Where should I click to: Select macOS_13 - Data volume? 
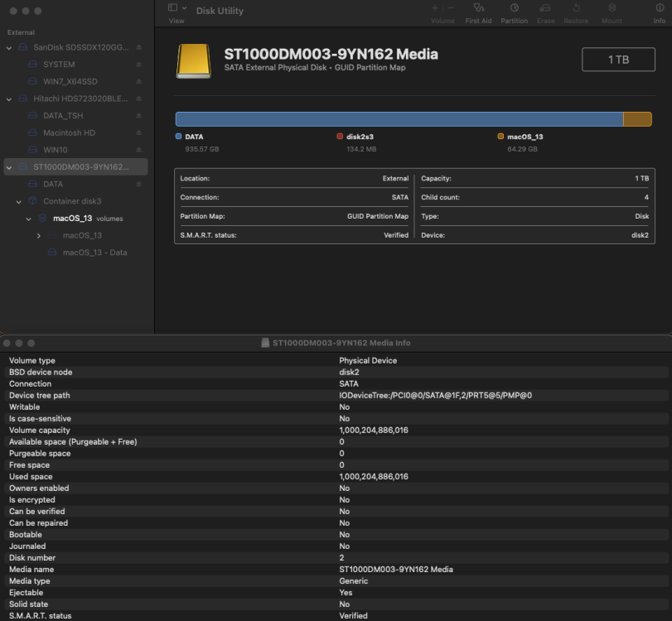point(76,253)
